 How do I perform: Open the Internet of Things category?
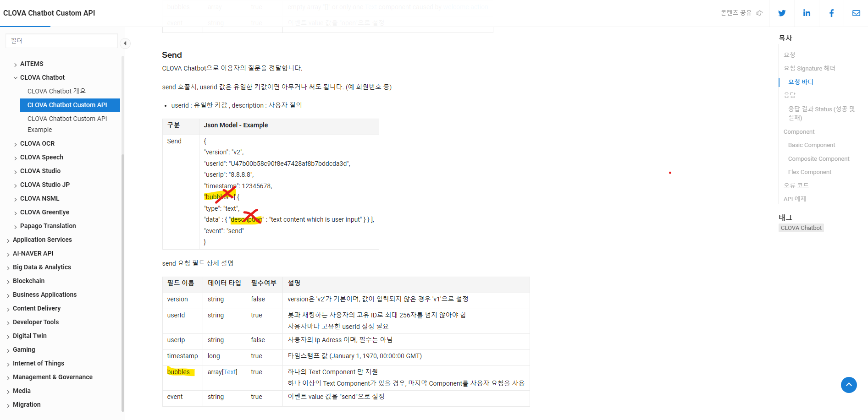click(x=39, y=363)
